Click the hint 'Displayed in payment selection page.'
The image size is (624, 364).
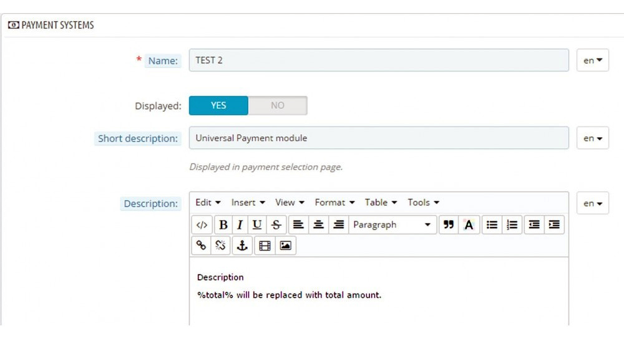pyautogui.click(x=266, y=167)
